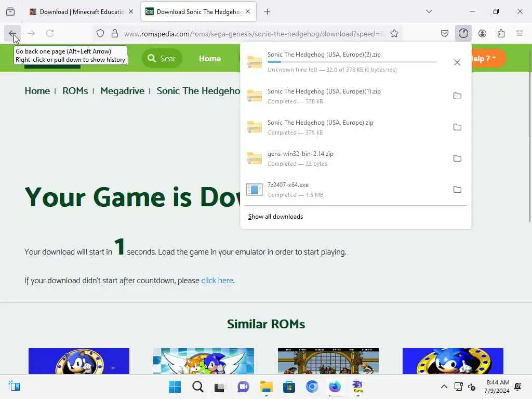532x399 pixels.
Task: Open a new tab with plus button
Action: (268, 12)
